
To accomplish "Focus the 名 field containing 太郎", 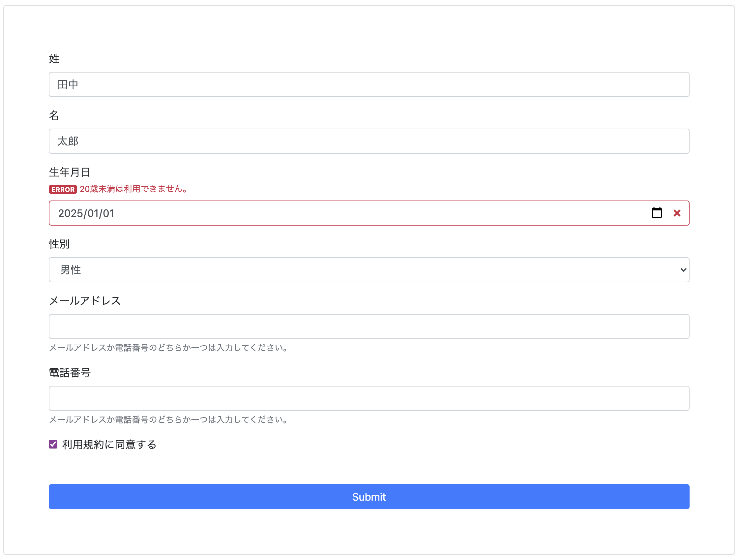I will 369,141.
